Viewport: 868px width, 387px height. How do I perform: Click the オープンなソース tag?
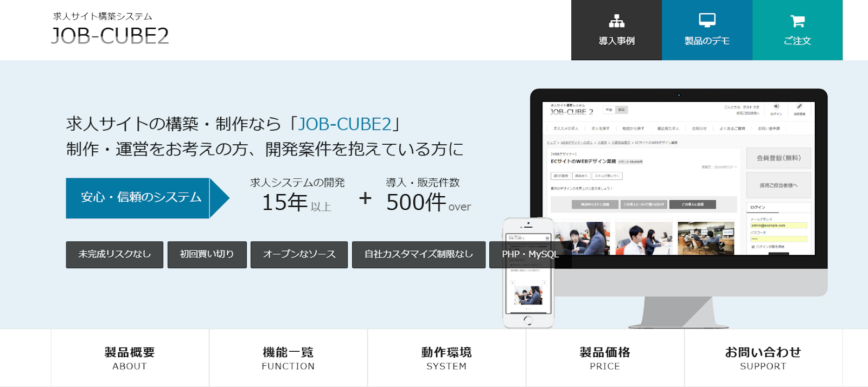299,255
